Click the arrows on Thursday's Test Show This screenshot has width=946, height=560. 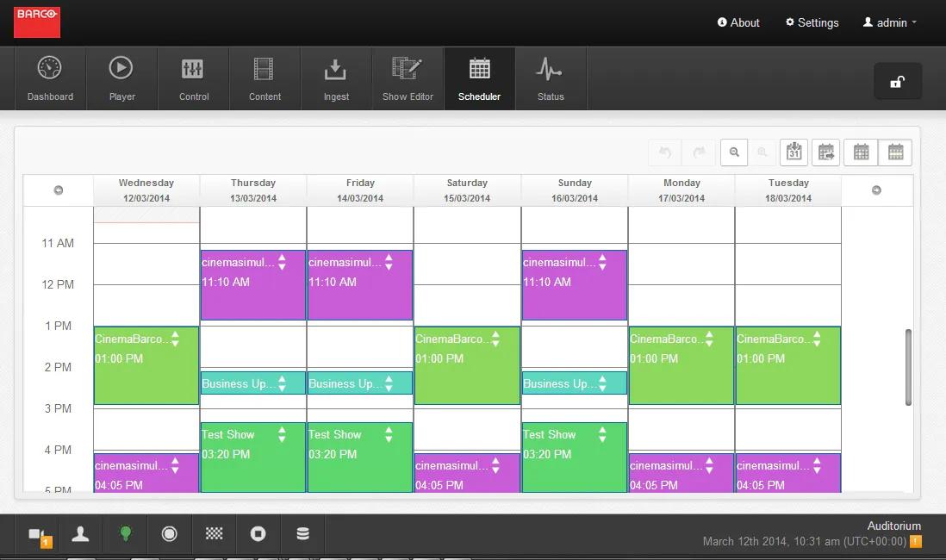pos(282,435)
